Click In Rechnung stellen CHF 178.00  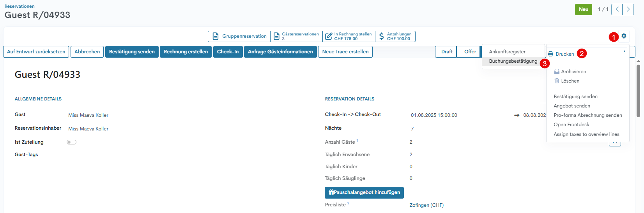(349, 36)
